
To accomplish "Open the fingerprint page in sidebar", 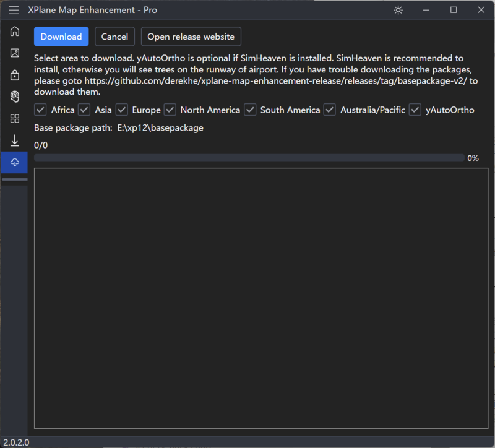I will [14, 97].
